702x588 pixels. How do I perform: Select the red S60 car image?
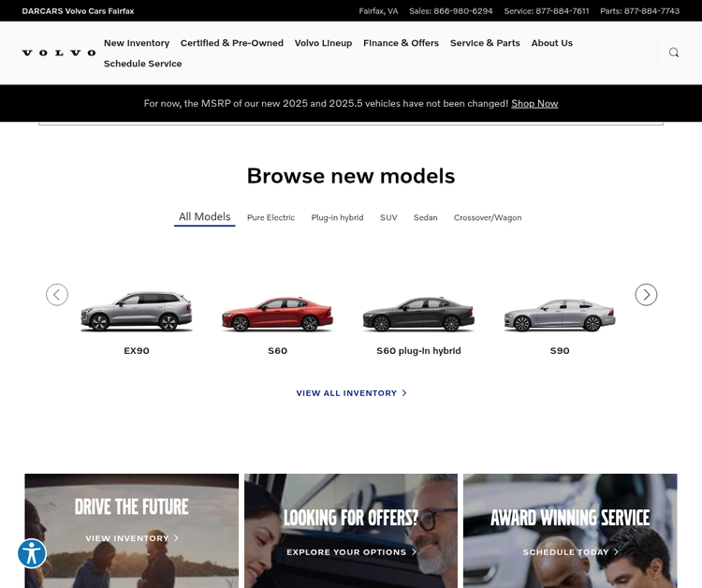(x=278, y=314)
